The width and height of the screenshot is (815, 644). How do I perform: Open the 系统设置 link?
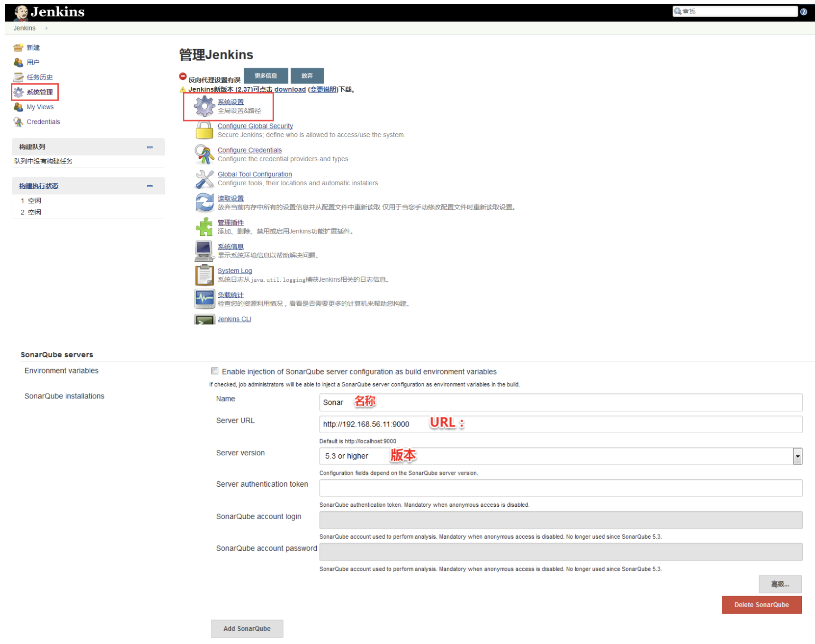[x=230, y=102]
